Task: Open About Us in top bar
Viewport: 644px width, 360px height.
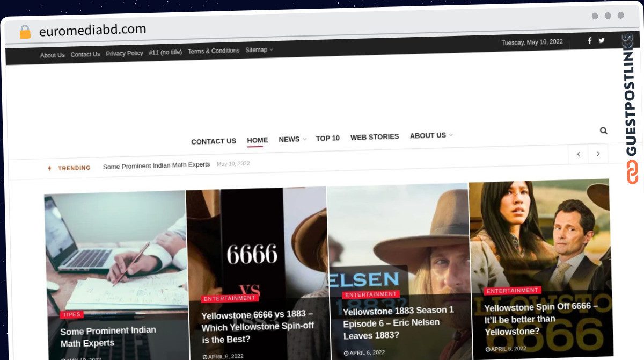Action: 53,55
